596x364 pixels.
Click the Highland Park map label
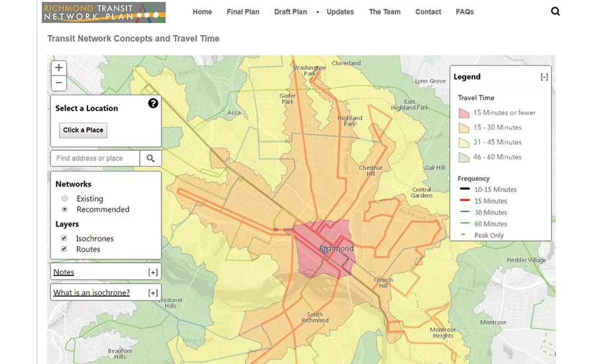[x=350, y=121]
